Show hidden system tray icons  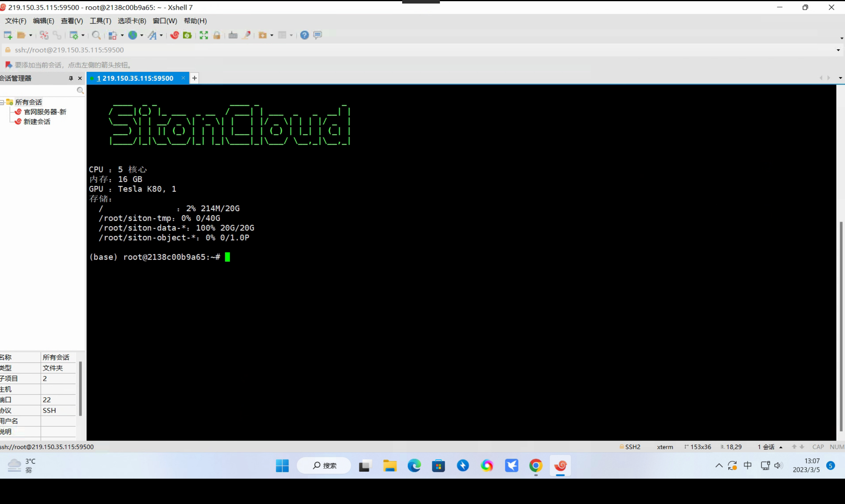[x=719, y=466]
